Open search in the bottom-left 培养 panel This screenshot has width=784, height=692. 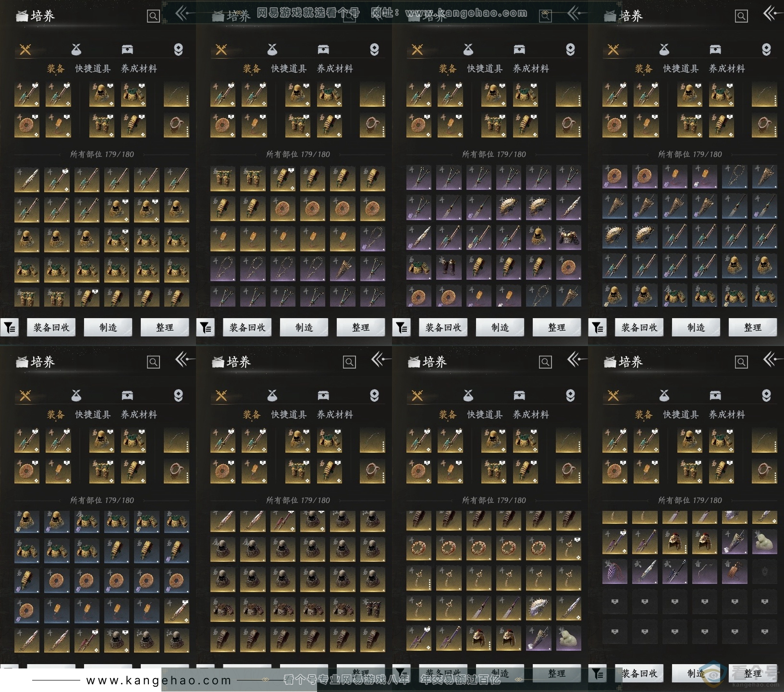pos(153,362)
